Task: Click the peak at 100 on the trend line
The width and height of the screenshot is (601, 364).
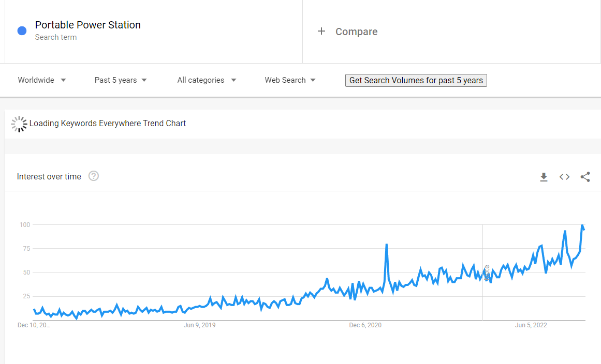Action: (582, 225)
